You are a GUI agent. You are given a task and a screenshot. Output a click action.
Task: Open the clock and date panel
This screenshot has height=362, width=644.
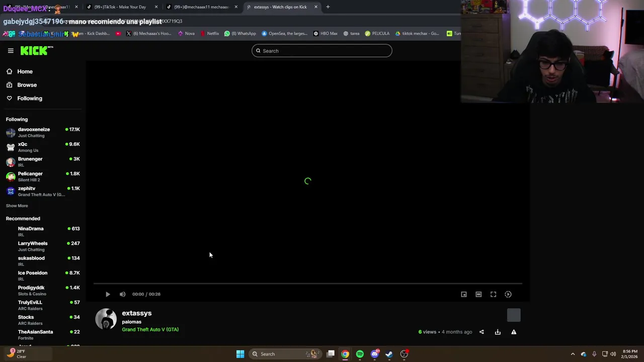pos(630,354)
